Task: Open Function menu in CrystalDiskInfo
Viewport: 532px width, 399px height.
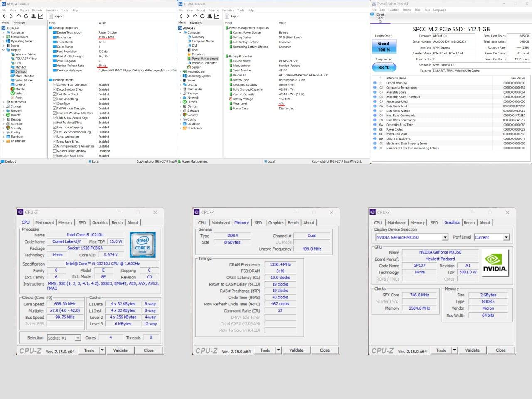Action: (x=394, y=10)
